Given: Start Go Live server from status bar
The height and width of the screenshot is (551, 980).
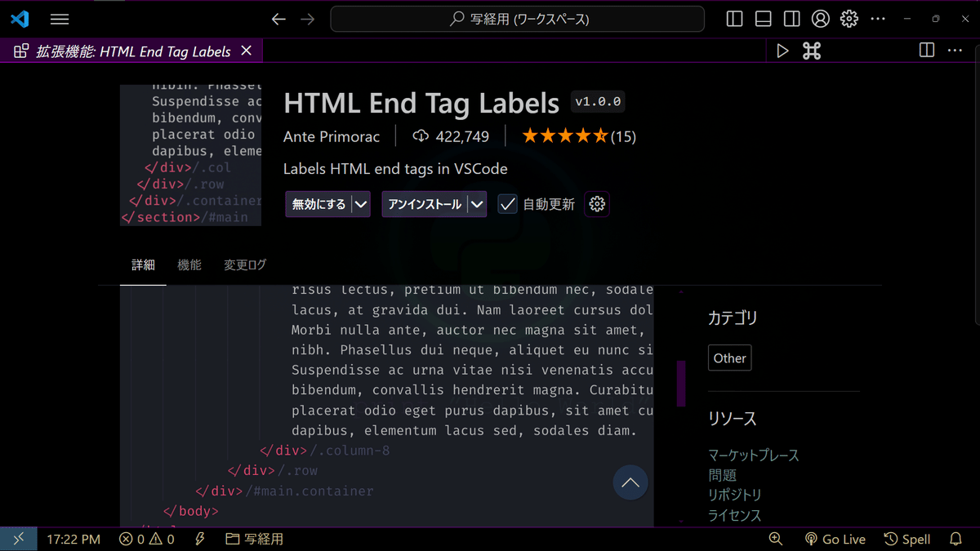Looking at the screenshot, I should coord(835,539).
